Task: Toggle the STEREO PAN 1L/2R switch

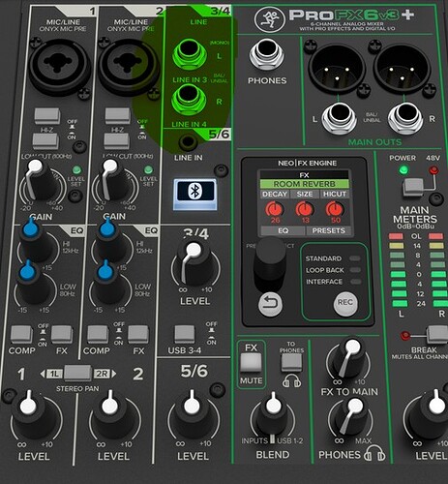Action: (x=77, y=374)
